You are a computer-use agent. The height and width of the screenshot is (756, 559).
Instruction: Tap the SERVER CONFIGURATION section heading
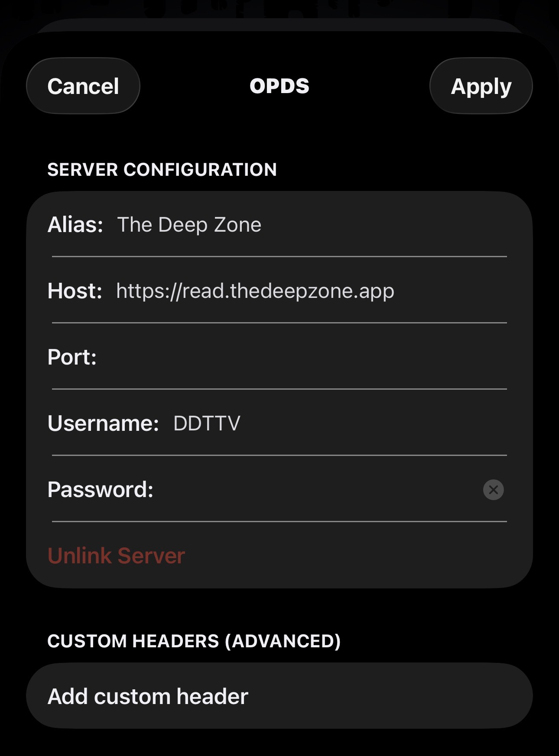pos(162,170)
